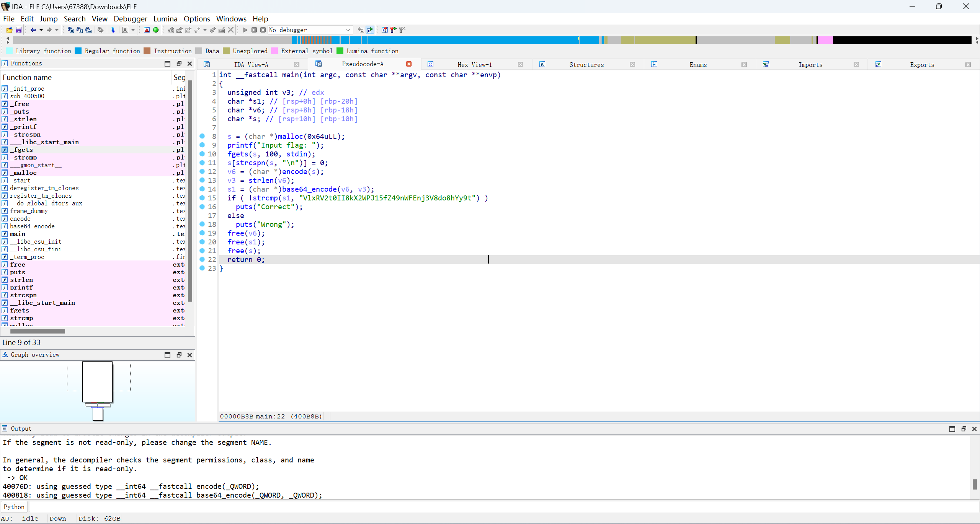Click the add breakpoint traffic light icon

tap(394, 30)
